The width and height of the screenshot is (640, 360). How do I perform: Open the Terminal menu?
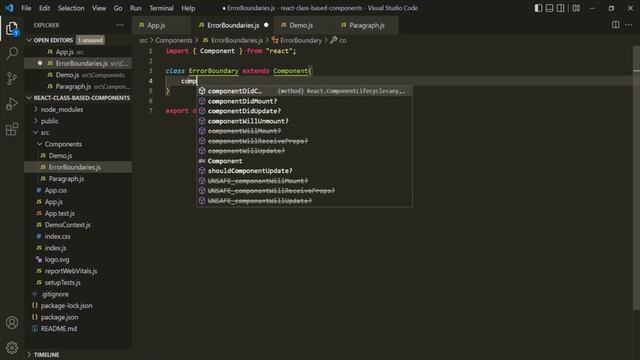[x=161, y=8]
